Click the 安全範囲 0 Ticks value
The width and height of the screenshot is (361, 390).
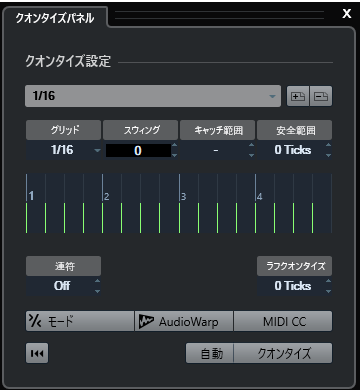(x=292, y=150)
